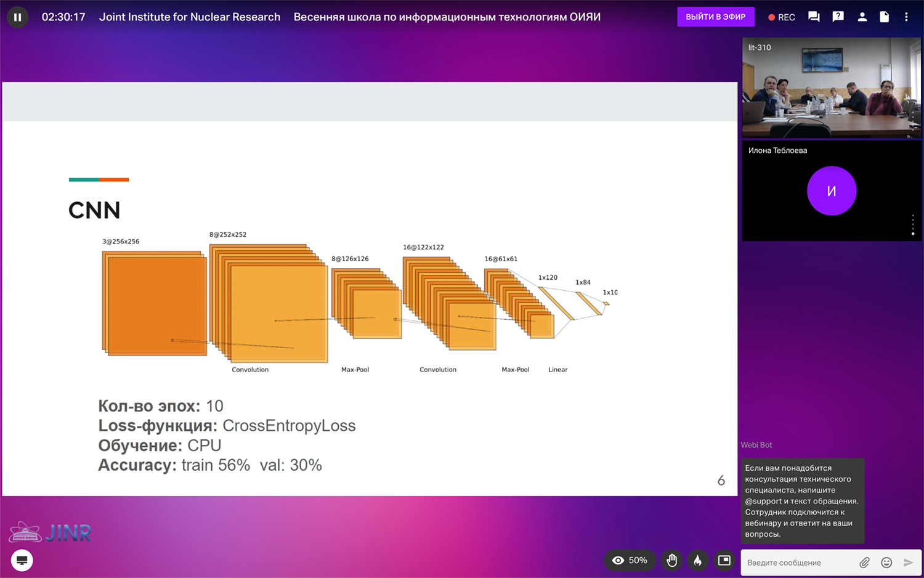The image size is (924, 578).
Task: Select the lit-310 video thumbnail
Action: [831, 87]
